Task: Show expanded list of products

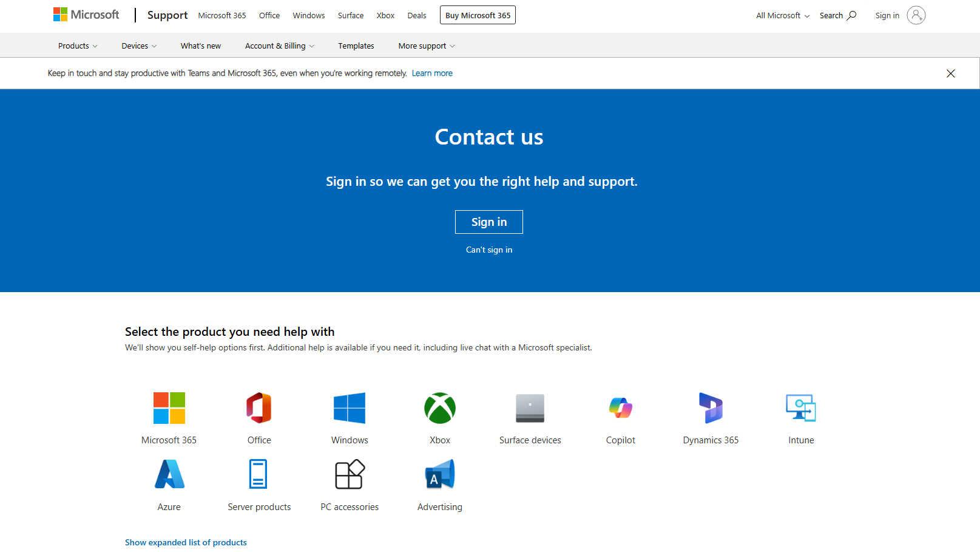Action: coord(186,543)
